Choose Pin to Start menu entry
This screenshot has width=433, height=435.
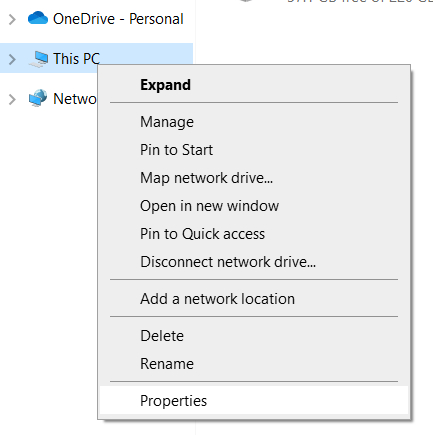tap(254, 150)
